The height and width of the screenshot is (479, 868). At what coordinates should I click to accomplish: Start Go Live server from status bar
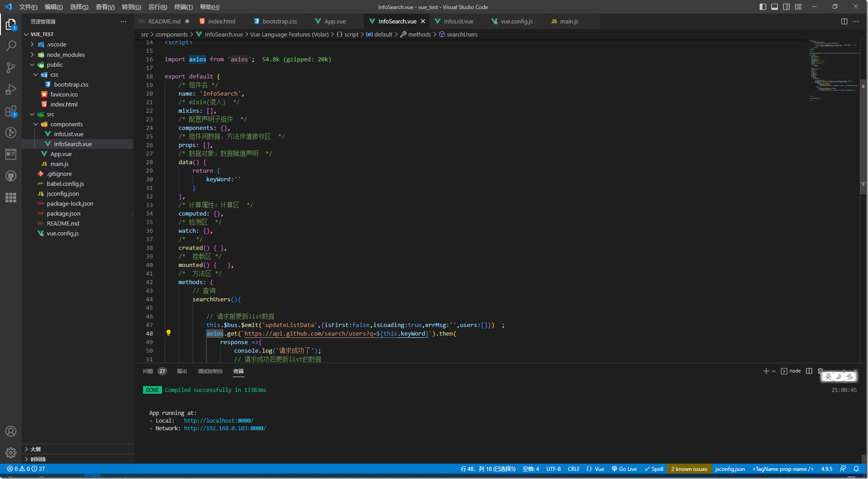pos(624,469)
